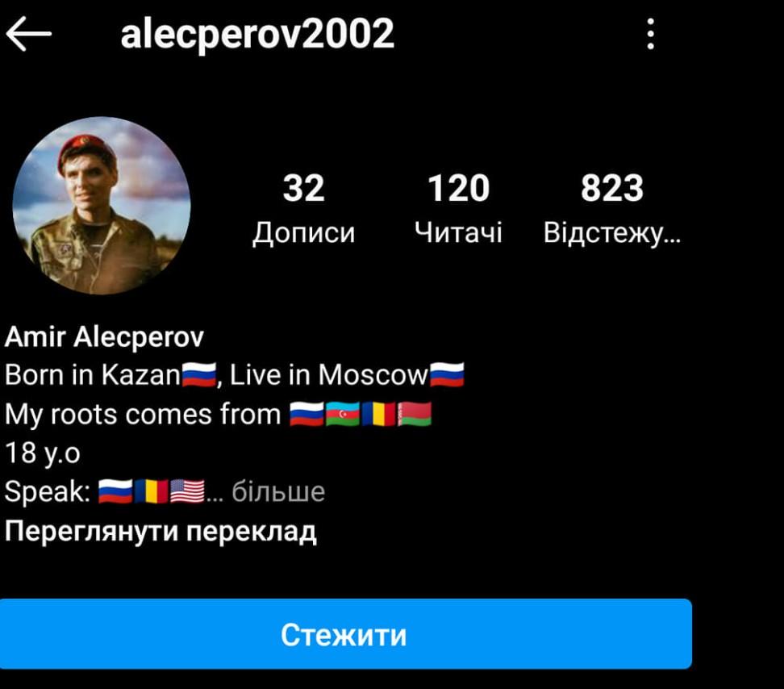The width and height of the screenshot is (784, 689).
Task: Click the Born in Kazan text
Action: click(93, 375)
